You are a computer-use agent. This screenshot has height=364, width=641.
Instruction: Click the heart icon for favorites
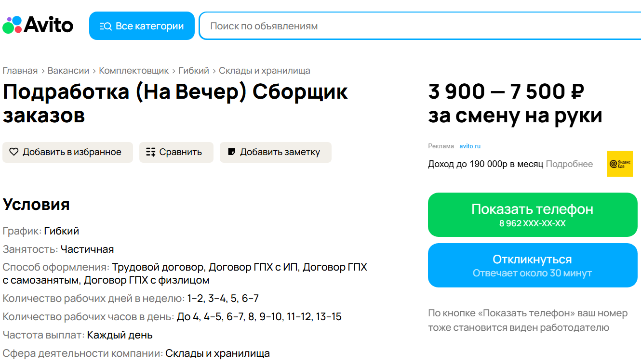pos(14,152)
